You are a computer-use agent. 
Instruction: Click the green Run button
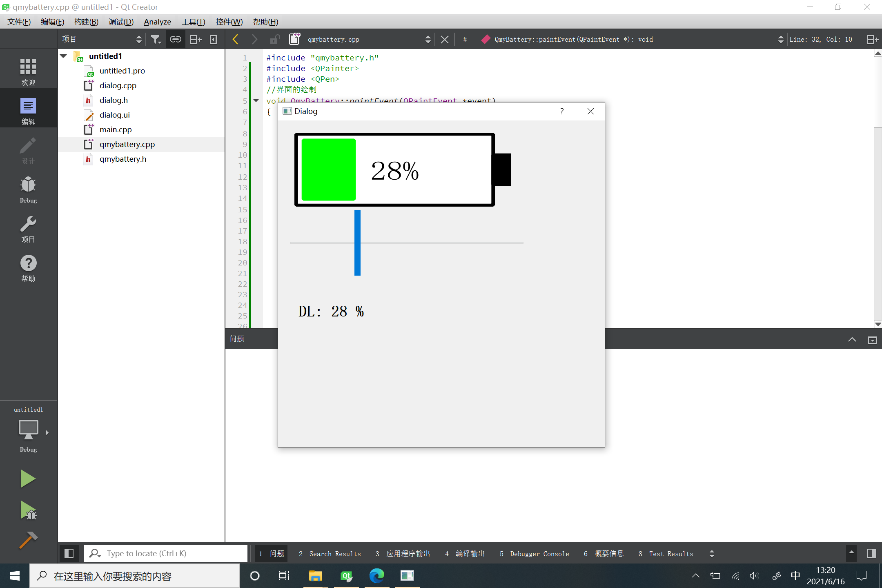pos(28,479)
